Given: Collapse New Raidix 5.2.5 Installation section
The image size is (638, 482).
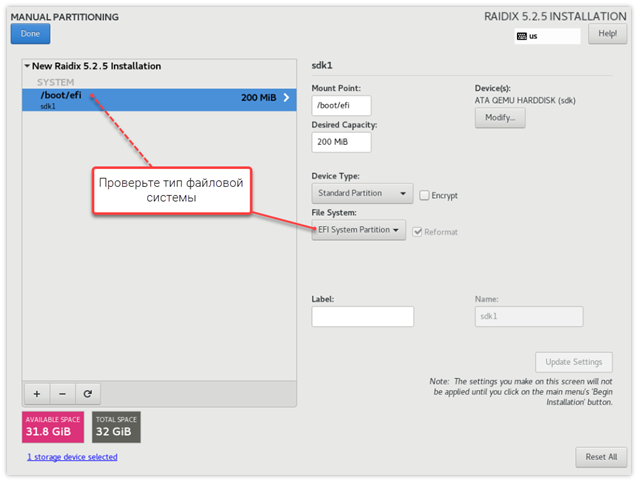Looking at the screenshot, I should click(27, 66).
